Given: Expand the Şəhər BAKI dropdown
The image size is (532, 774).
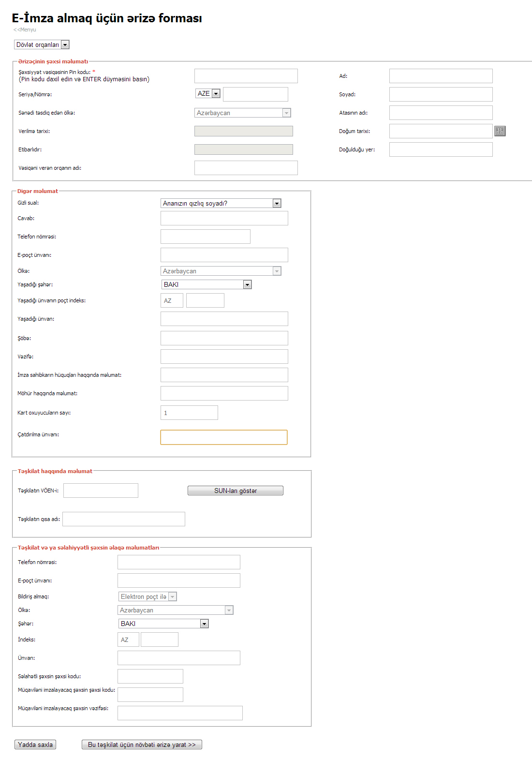Looking at the screenshot, I should pos(163,624).
